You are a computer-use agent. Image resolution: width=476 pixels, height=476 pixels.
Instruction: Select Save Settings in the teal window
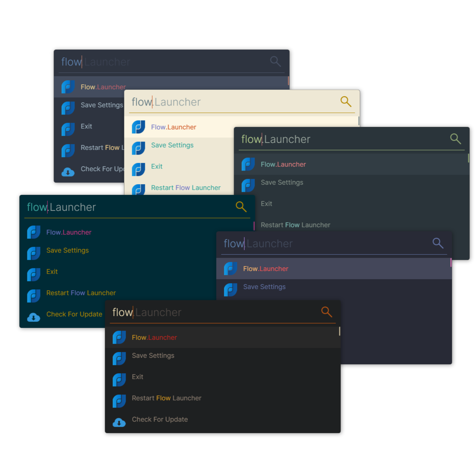(x=68, y=250)
